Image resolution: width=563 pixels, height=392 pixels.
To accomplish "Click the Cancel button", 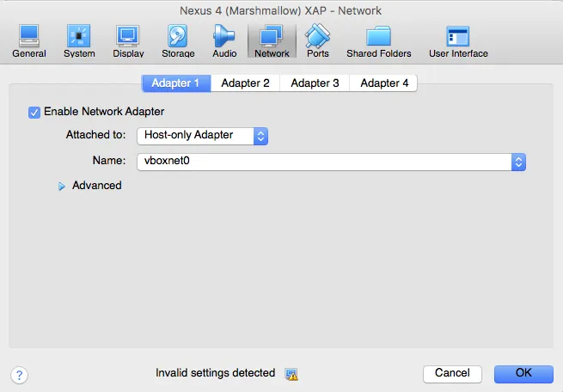I will tap(452, 374).
